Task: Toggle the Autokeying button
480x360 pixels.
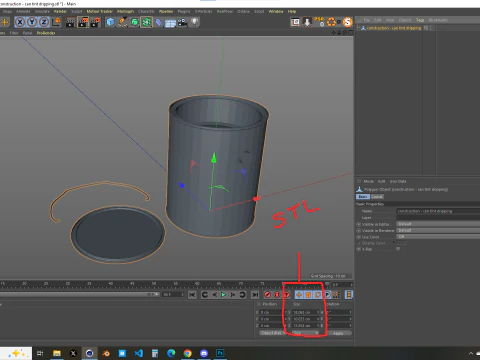Action: [x=277, y=295]
